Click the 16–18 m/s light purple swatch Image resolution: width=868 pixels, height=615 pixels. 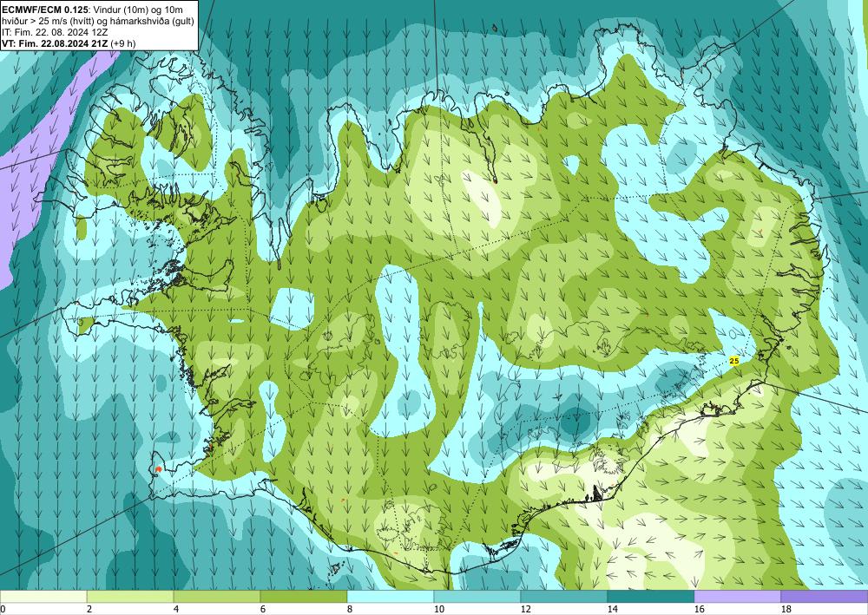[x=737, y=596]
